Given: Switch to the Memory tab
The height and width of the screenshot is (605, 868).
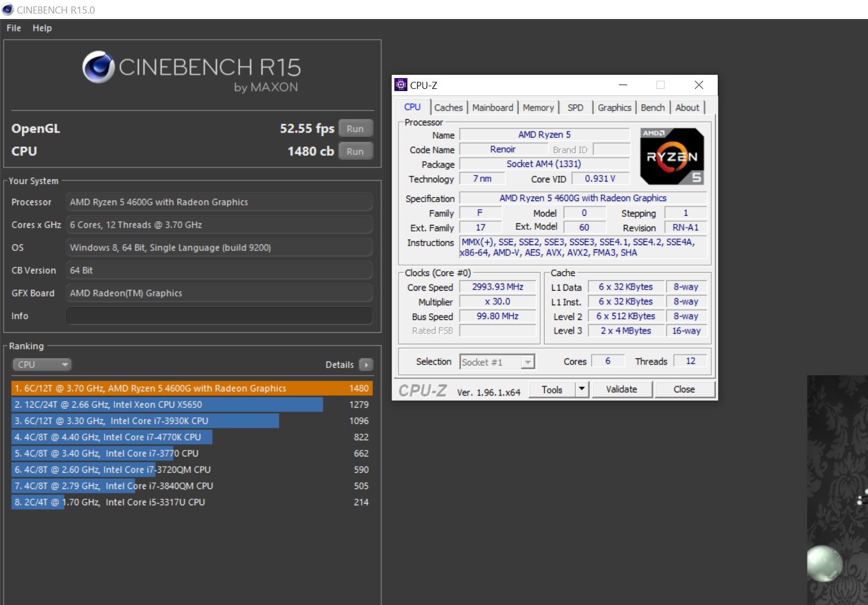Looking at the screenshot, I should [x=538, y=107].
